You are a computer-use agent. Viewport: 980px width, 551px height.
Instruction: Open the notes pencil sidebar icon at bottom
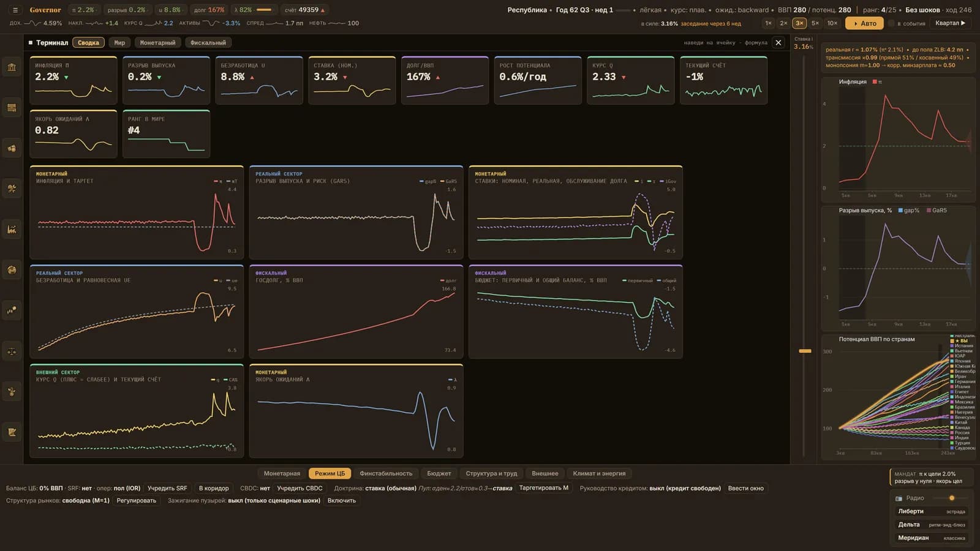(x=12, y=432)
